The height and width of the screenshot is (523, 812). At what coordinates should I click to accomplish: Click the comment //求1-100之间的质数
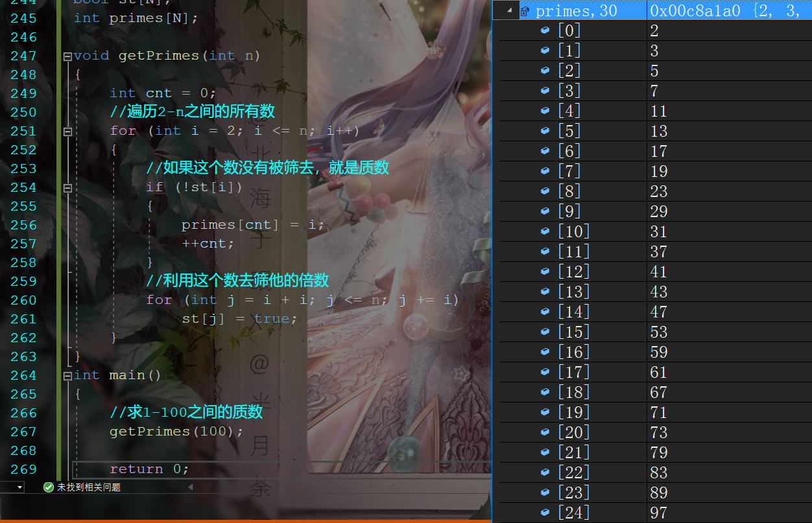click(186, 413)
